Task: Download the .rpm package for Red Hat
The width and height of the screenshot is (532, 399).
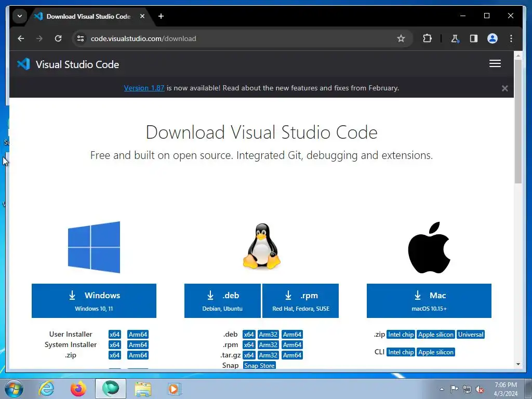Action: [301, 301]
